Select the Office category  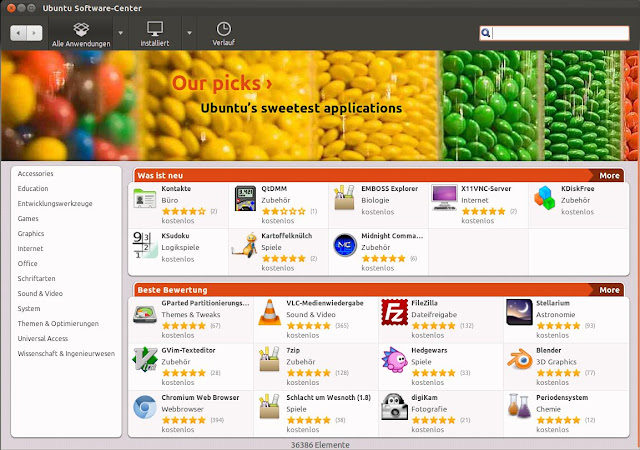[27, 263]
